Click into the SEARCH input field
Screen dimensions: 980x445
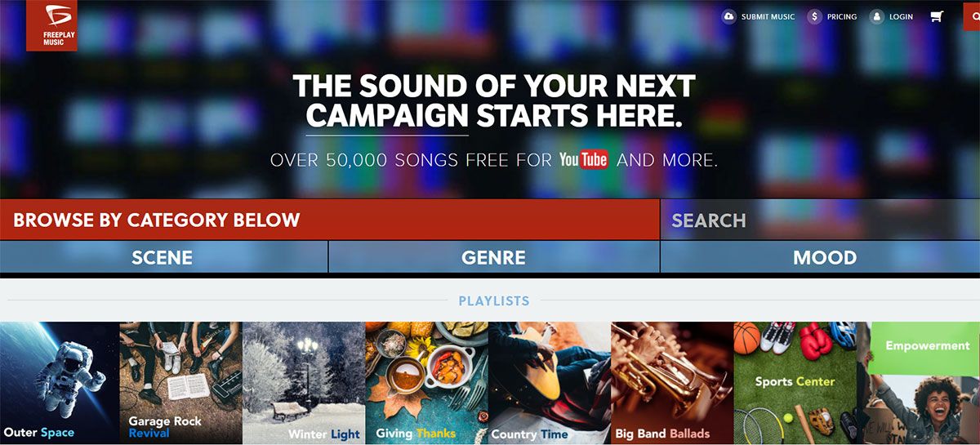[x=820, y=220]
